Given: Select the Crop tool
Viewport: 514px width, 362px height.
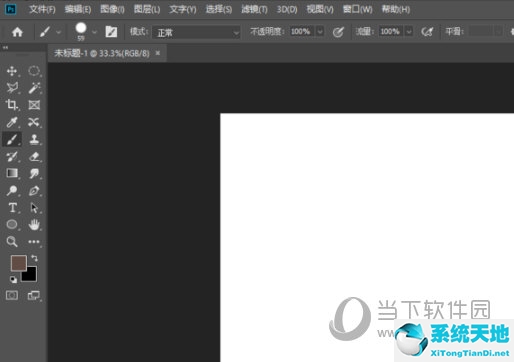Looking at the screenshot, I should click(x=12, y=105).
